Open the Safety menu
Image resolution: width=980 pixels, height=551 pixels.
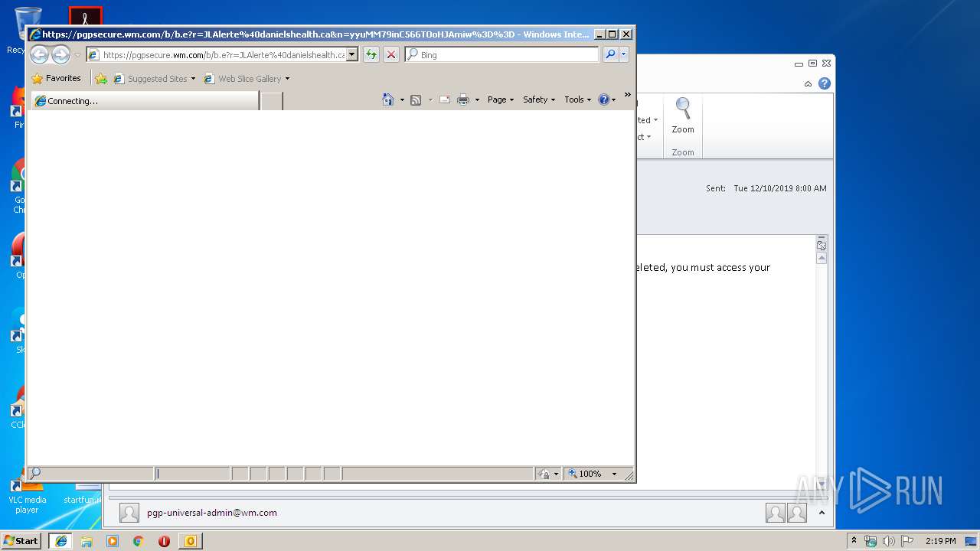pos(539,99)
